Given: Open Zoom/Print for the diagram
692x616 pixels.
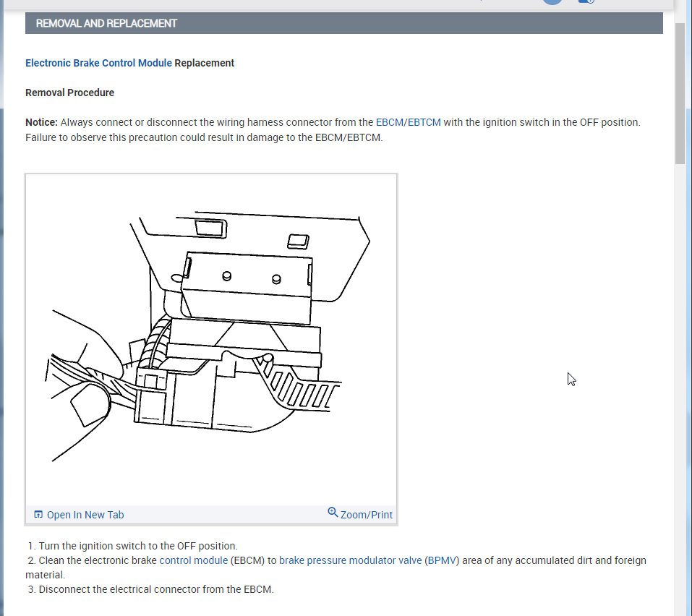Looking at the screenshot, I should [x=366, y=515].
